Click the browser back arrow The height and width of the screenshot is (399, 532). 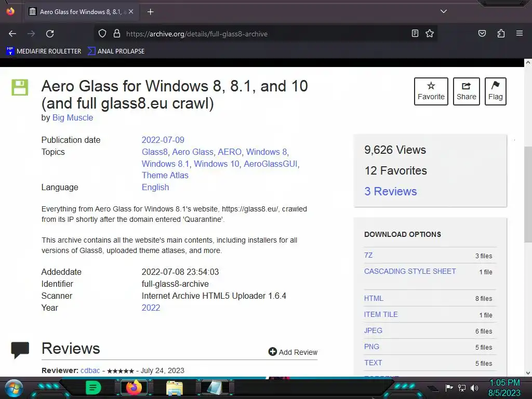pyautogui.click(x=12, y=34)
